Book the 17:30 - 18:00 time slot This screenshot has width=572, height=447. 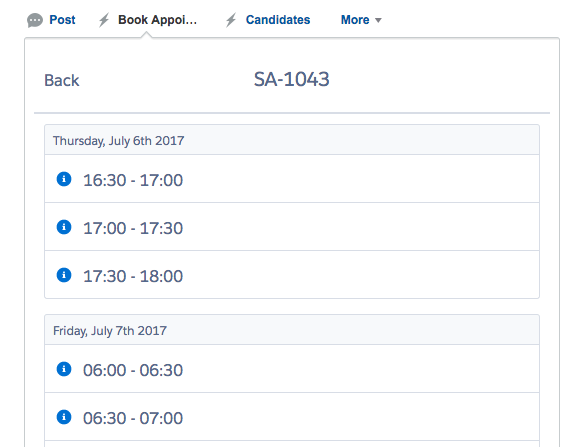point(292,274)
